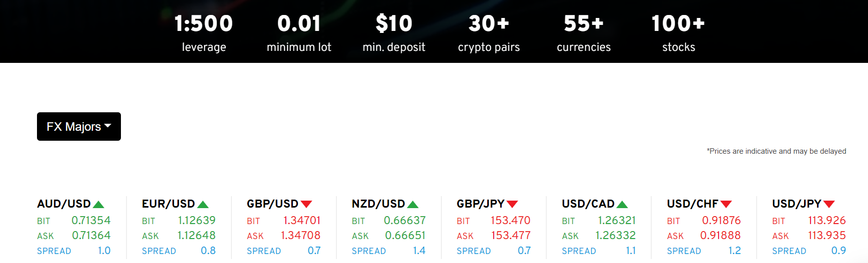Click the red down arrow beside USD/JPY
The width and height of the screenshot is (868, 263).
tap(829, 204)
